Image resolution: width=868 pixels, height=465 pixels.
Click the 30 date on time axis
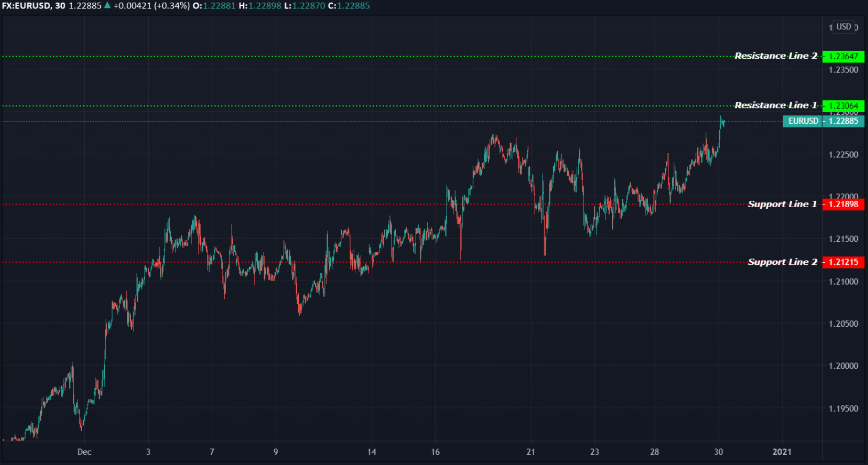719,452
